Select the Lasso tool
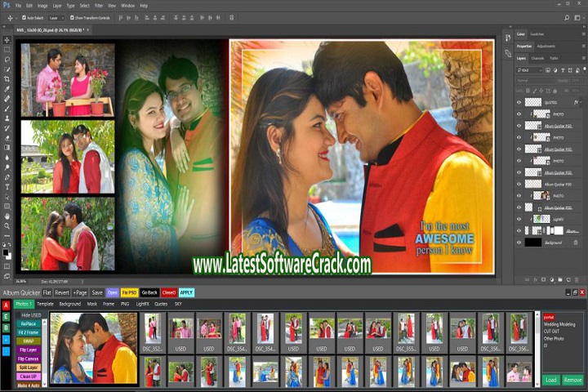 [7, 60]
